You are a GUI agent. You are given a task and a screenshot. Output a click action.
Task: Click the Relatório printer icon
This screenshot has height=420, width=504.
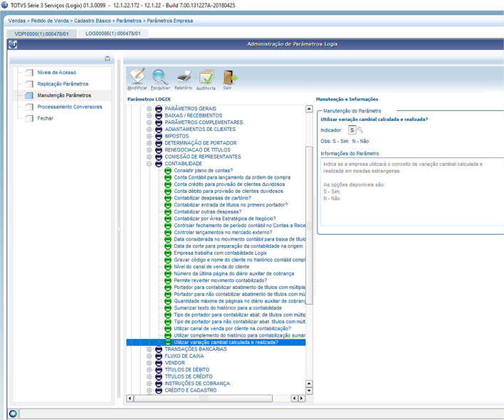pos(184,76)
